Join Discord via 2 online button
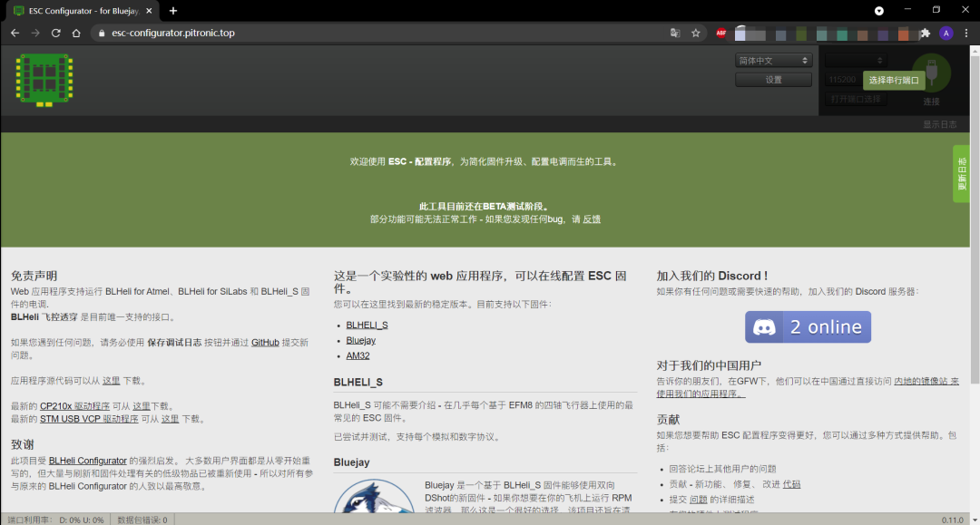This screenshot has width=980, height=525. point(808,327)
